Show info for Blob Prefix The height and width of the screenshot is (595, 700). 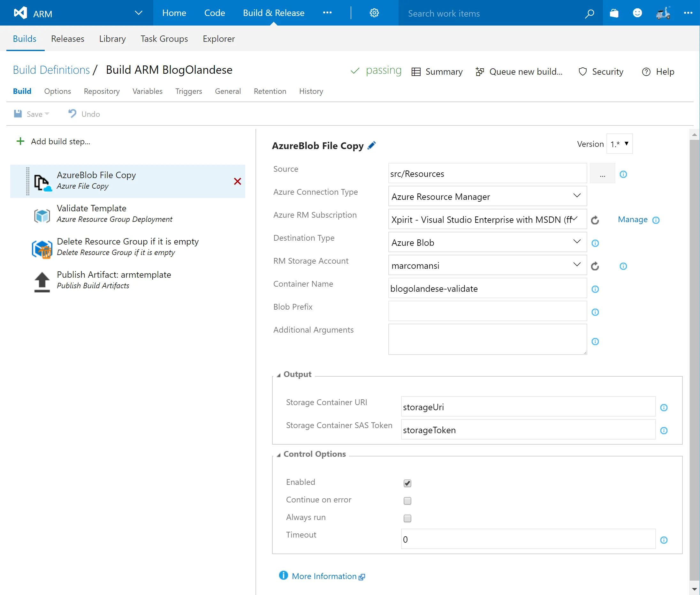coord(595,312)
